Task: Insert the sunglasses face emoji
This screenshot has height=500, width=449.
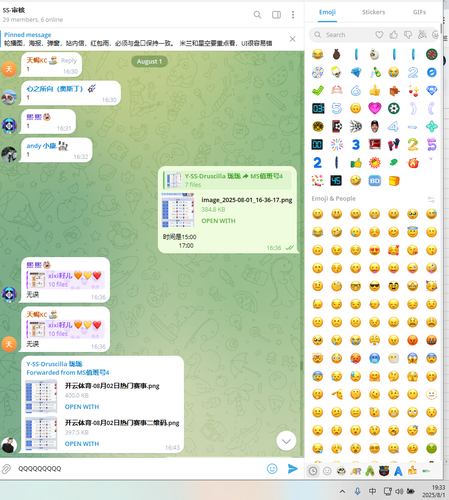Action: coord(374,286)
